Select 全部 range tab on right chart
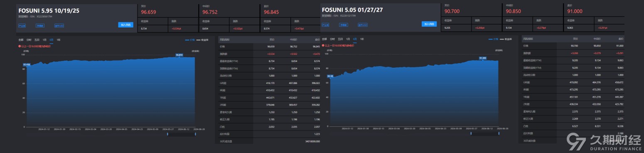The image size is (644, 153). pyautogui.click(x=324, y=39)
